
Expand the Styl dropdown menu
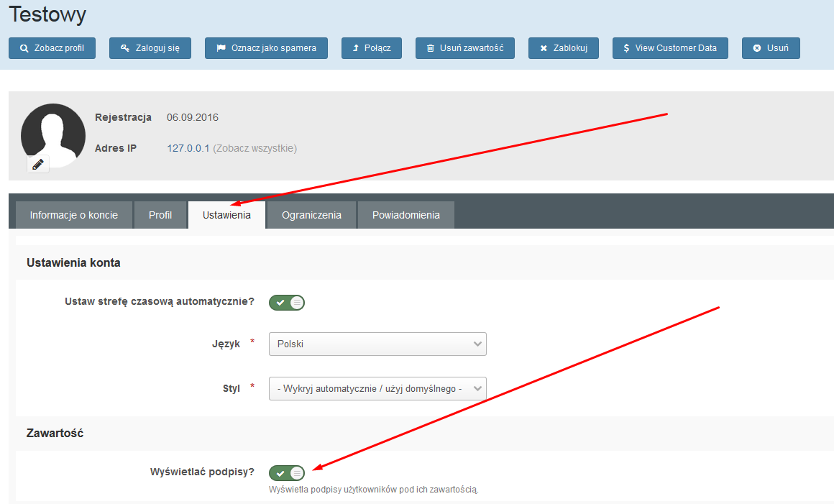[x=377, y=388]
